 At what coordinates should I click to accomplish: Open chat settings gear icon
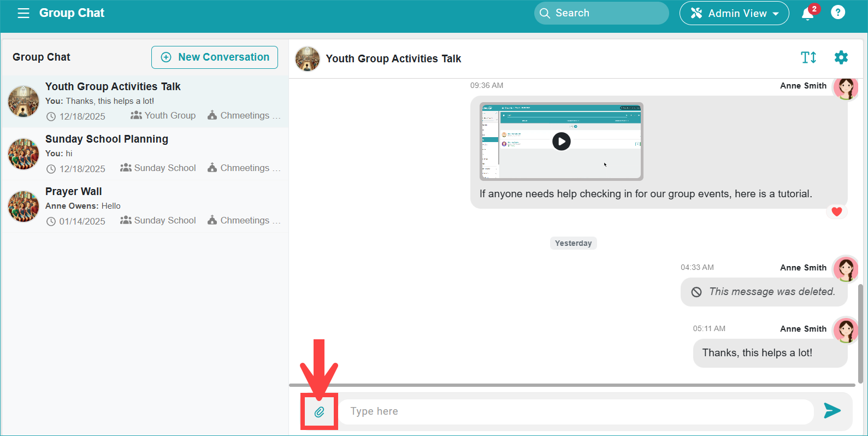pos(841,57)
